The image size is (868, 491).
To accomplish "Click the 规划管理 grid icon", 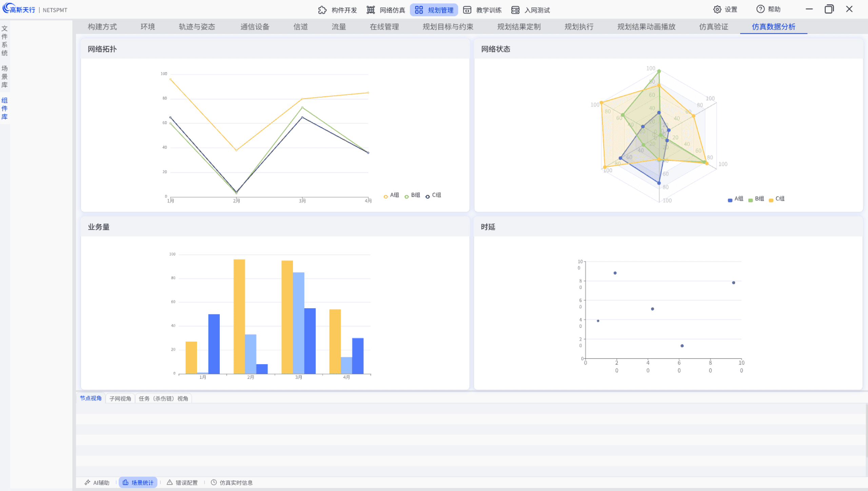I will pos(419,10).
